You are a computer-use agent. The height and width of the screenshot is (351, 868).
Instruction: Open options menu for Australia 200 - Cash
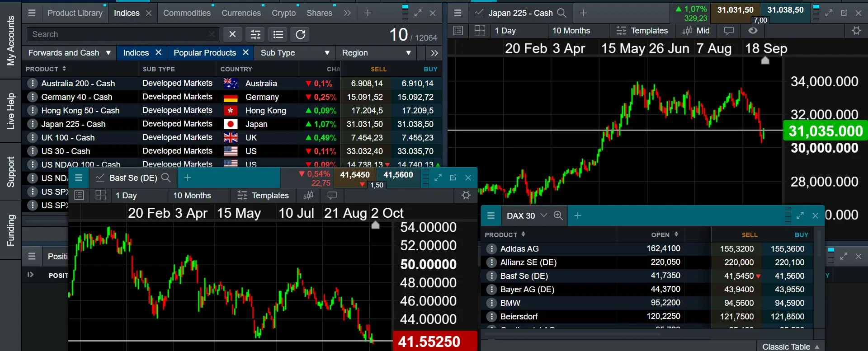(32, 84)
